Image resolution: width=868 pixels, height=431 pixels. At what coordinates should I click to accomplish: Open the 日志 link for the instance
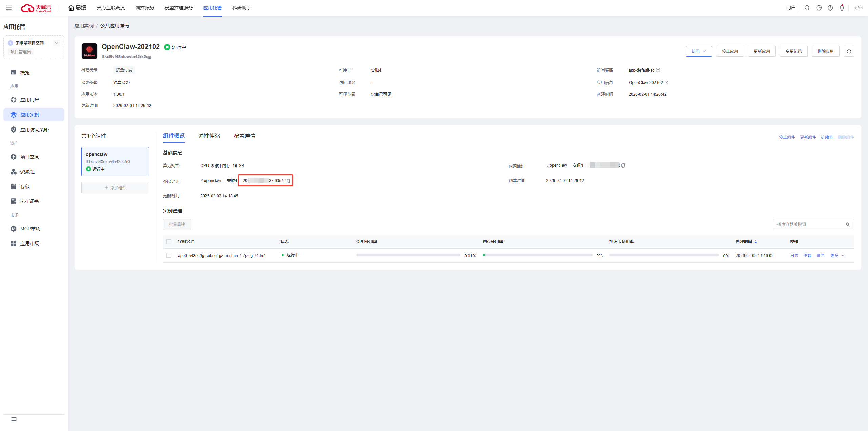(794, 256)
